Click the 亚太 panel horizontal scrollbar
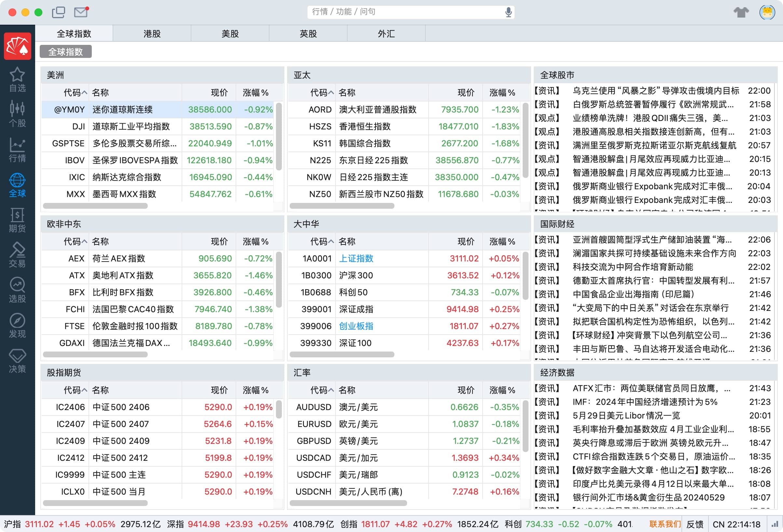The image size is (783, 532). (x=342, y=206)
